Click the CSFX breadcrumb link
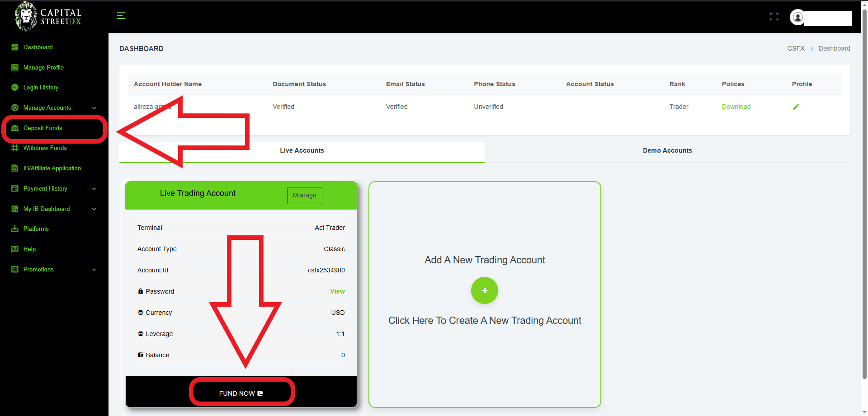 pyautogui.click(x=796, y=48)
